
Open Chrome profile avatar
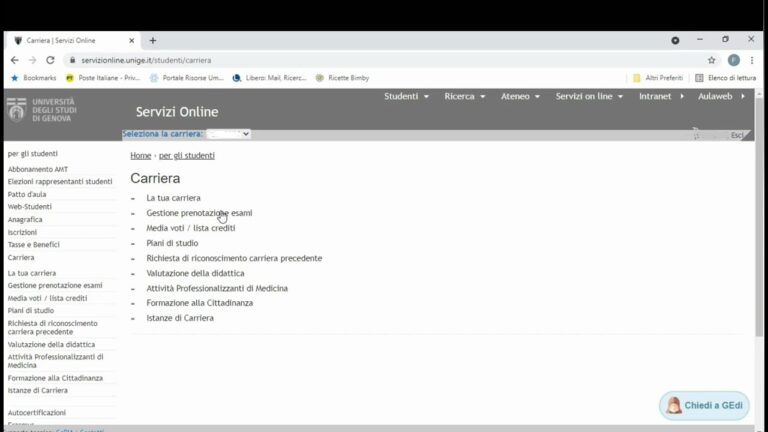pos(733,60)
